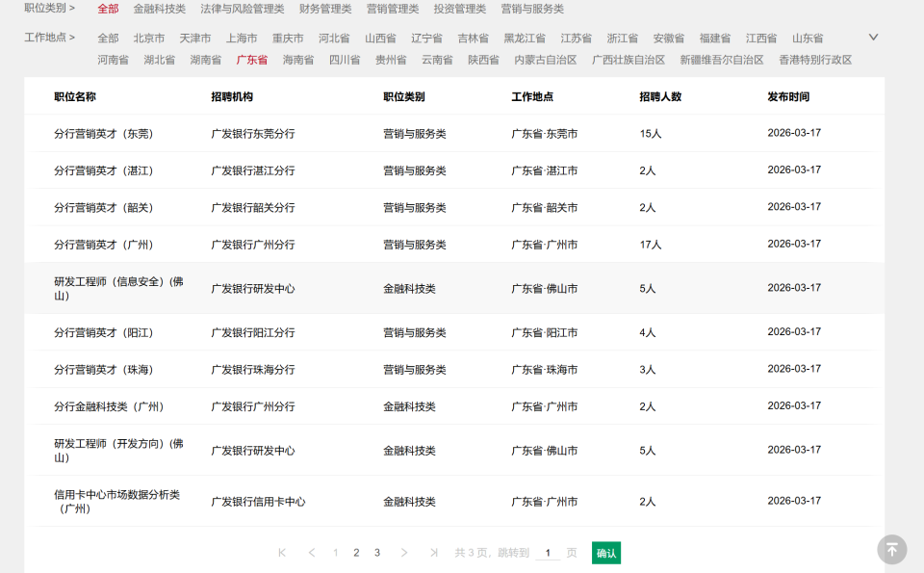Select 上海市 as work location
This screenshot has height=573, width=924.
click(x=241, y=38)
